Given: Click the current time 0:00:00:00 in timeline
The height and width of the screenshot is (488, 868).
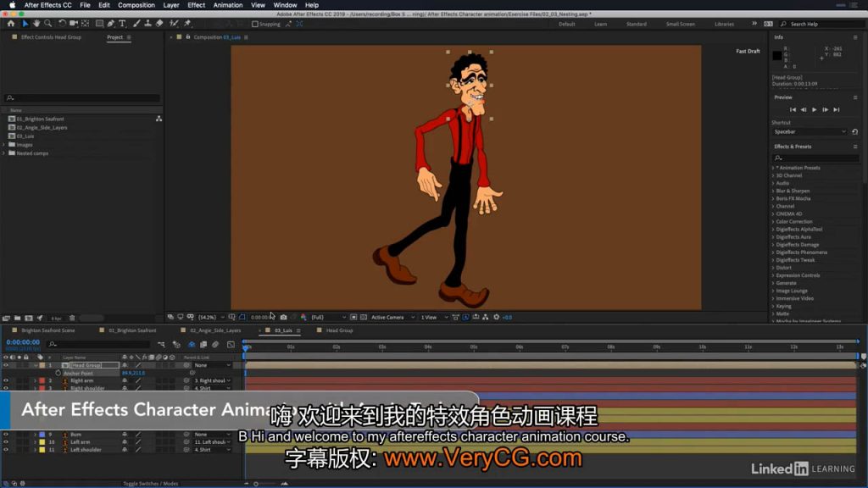Looking at the screenshot, I should (23, 342).
